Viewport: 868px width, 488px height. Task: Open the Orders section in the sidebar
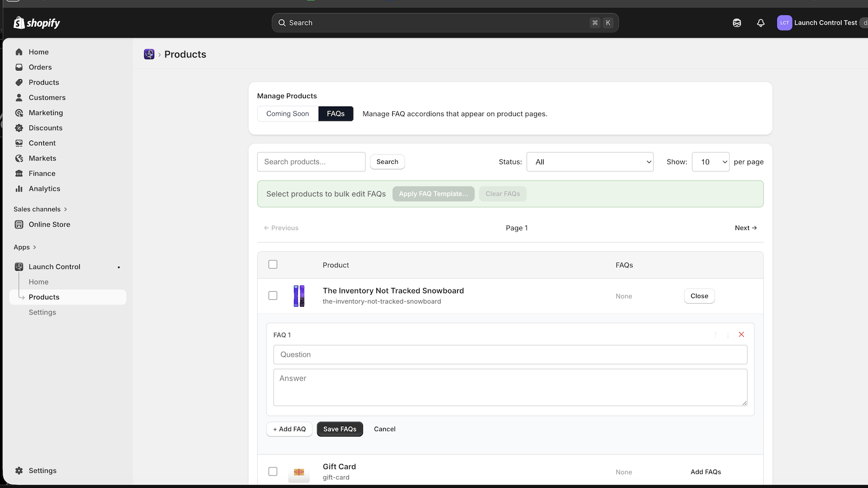pos(39,67)
